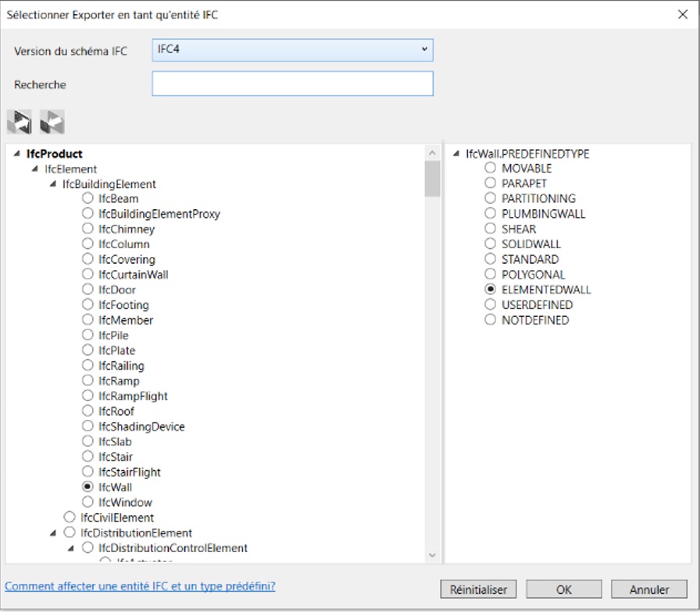Select IfcDoor as the export entity
Viewport: 700px width, 612px height.
pos(87,289)
